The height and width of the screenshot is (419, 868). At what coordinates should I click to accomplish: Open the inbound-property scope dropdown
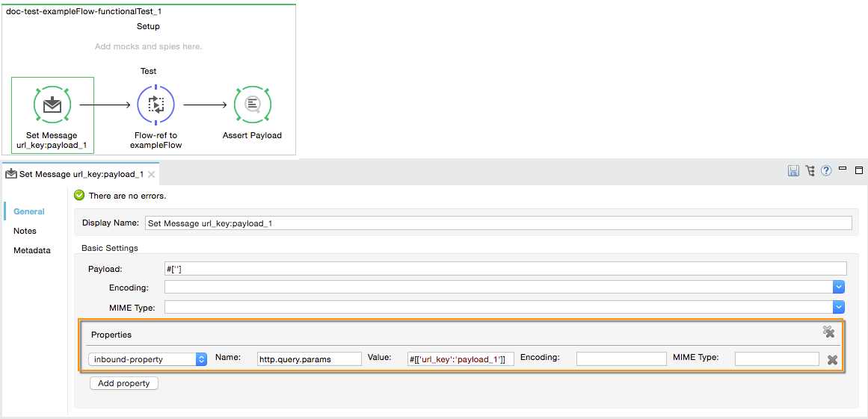[x=147, y=359]
